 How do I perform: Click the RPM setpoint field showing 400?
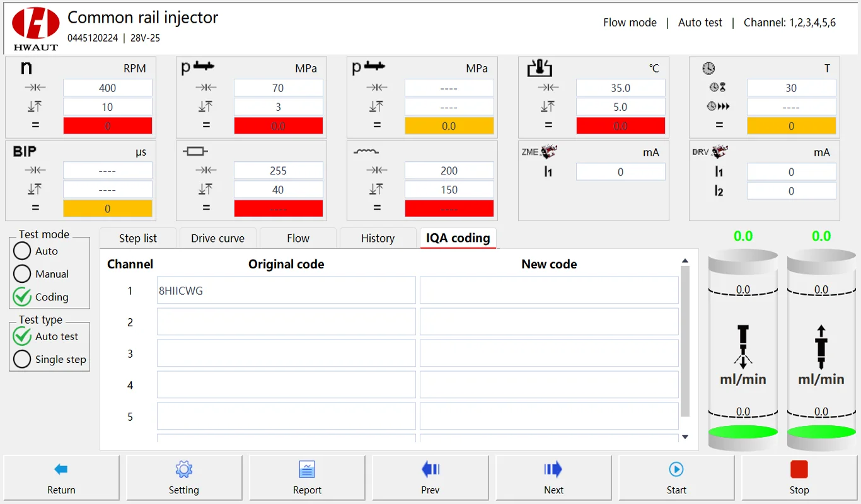point(108,88)
